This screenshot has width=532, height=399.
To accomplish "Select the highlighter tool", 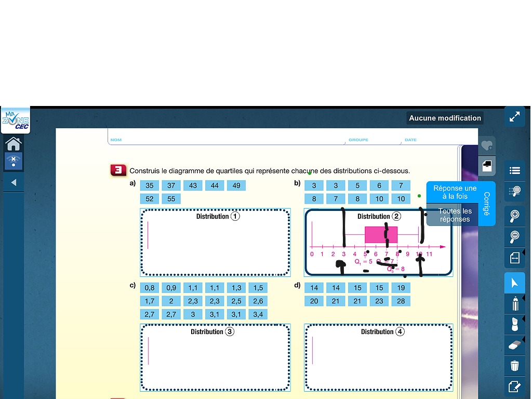I will pos(514,324).
